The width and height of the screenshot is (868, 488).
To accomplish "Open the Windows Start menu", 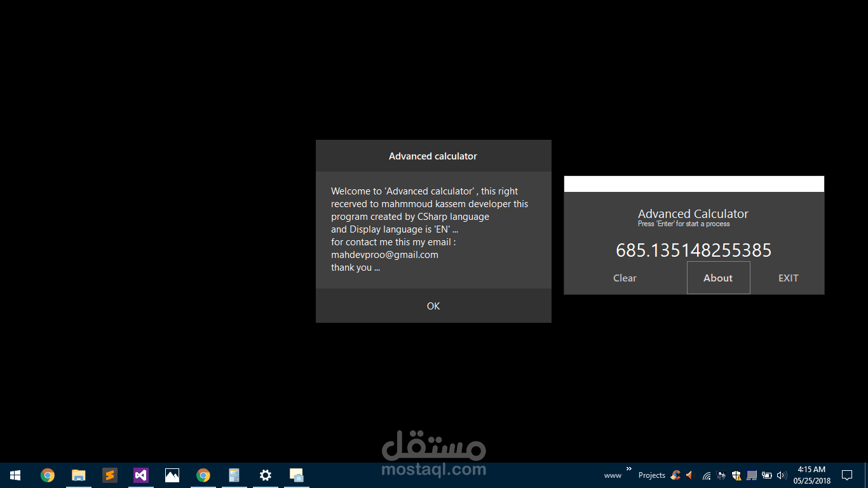I will (x=15, y=475).
